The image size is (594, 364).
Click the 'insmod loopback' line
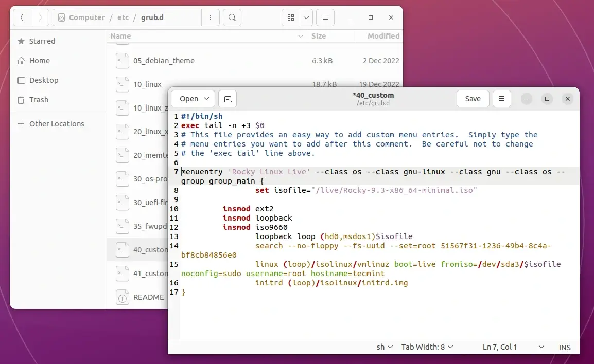257,218
